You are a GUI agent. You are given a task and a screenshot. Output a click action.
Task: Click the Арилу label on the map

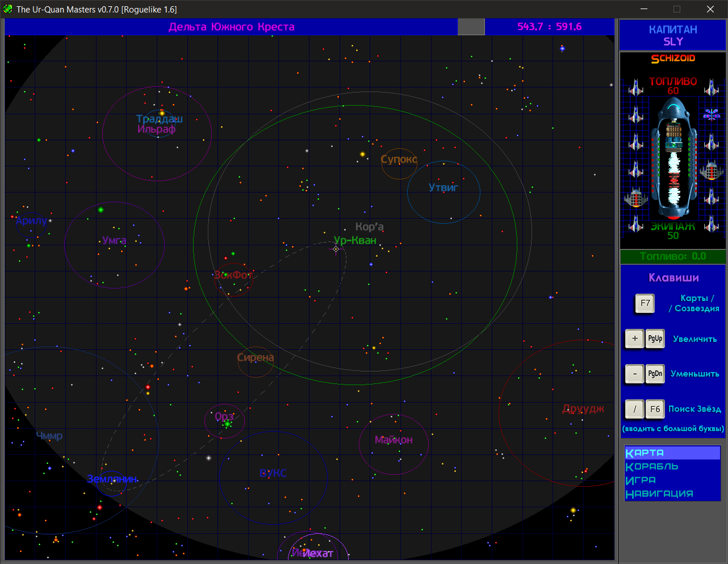pos(31,221)
